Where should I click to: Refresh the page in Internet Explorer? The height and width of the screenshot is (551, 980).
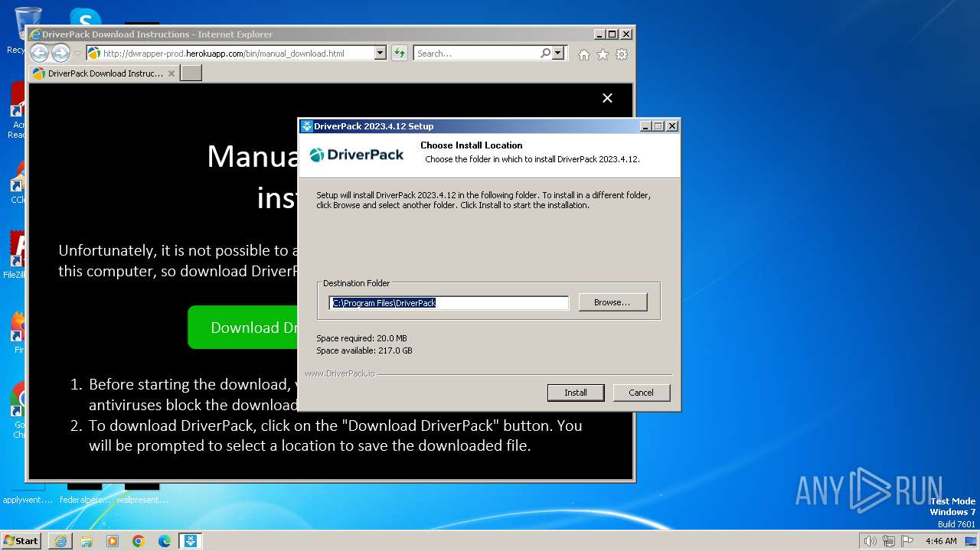coord(399,54)
